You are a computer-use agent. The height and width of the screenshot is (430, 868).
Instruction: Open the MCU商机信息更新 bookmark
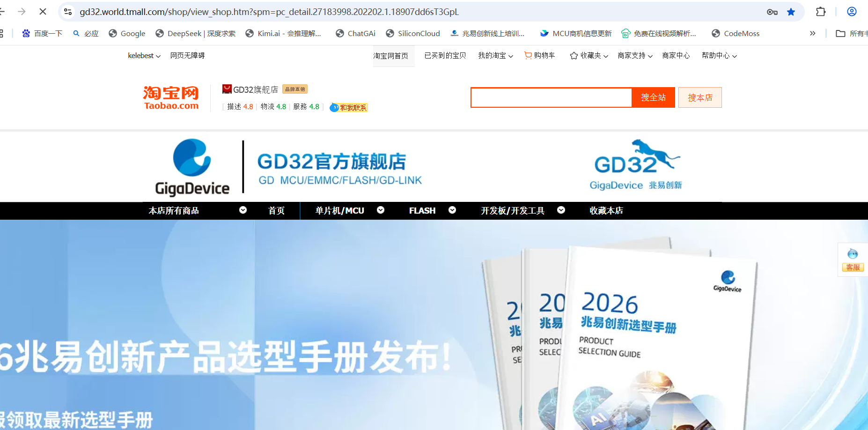[x=576, y=33]
